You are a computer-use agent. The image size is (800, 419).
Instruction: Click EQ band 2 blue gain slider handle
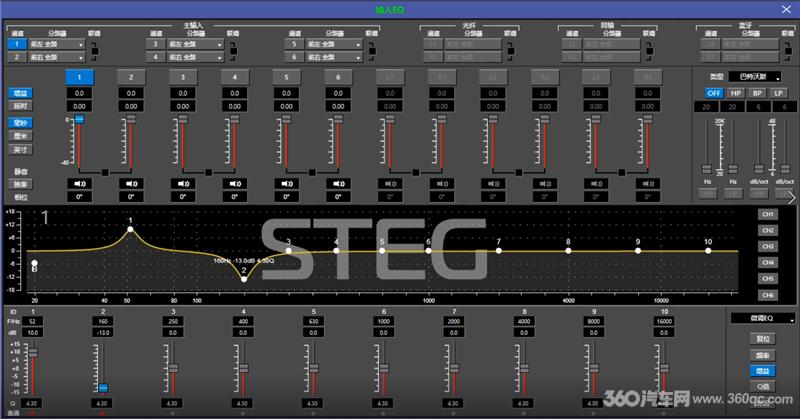pyautogui.click(x=104, y=388)
